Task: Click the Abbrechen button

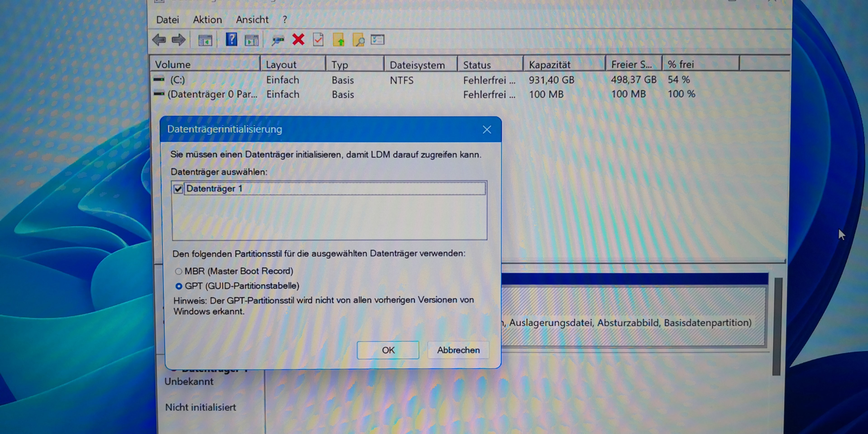Action: click(458, 350)
